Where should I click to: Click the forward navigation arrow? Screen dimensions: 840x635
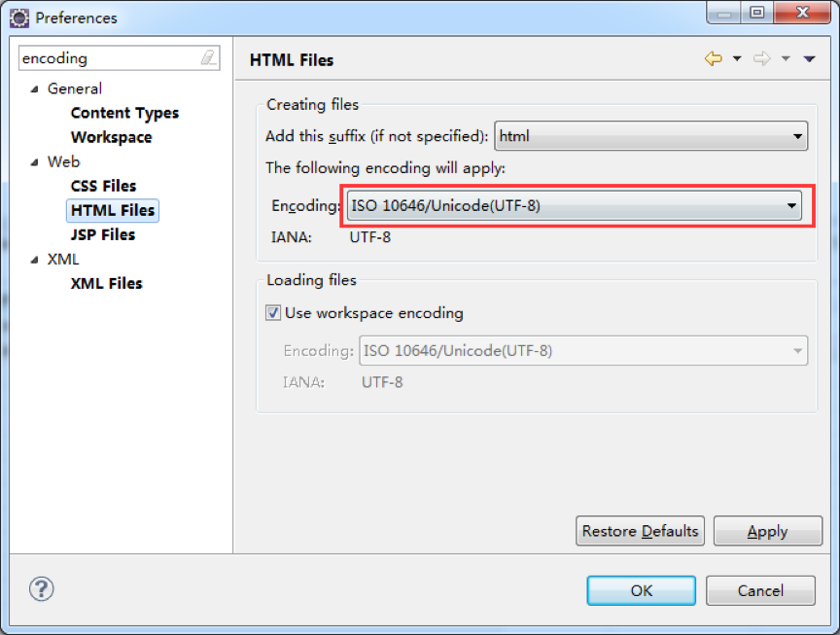click(762, 59)
